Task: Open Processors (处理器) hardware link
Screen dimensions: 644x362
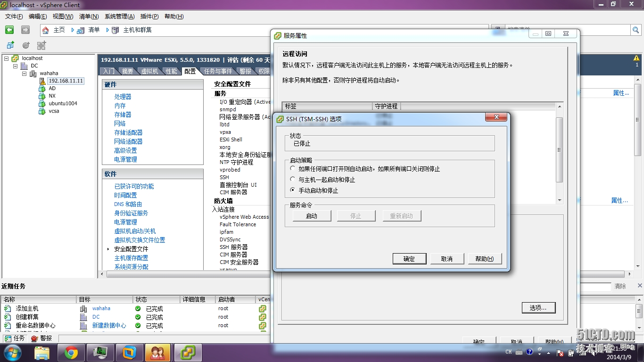Action: click(123, 97)
